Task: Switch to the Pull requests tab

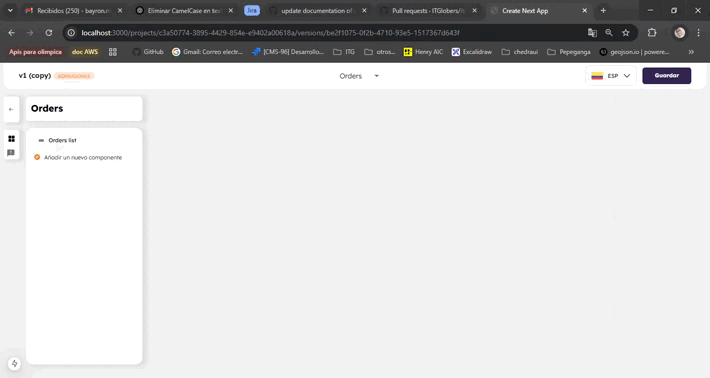Action: pyautogui.click(x=428, y=10)
